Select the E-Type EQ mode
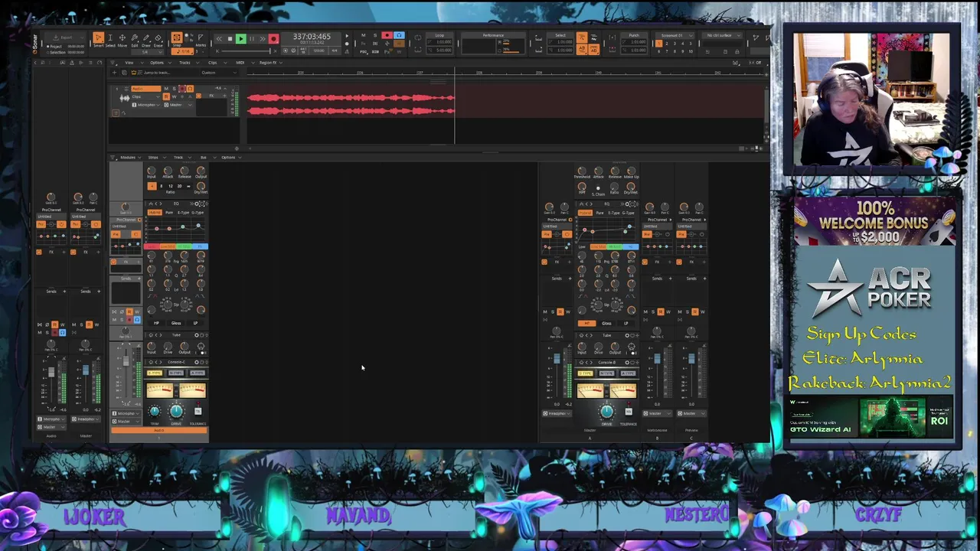The height and width of the screenshot is (551, 980). [x=183, y=213]
